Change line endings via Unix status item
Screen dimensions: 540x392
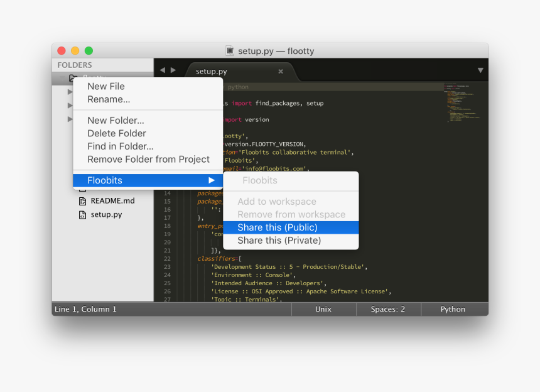323,309
